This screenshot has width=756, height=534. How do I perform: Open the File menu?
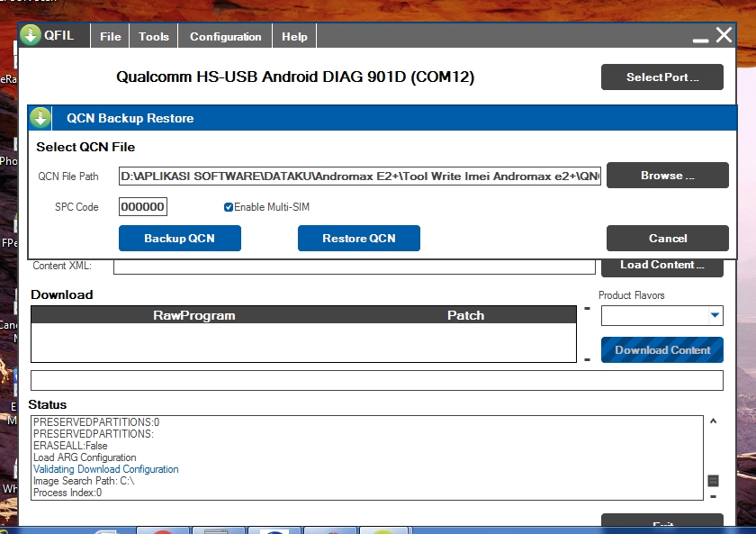coord(109,36)
